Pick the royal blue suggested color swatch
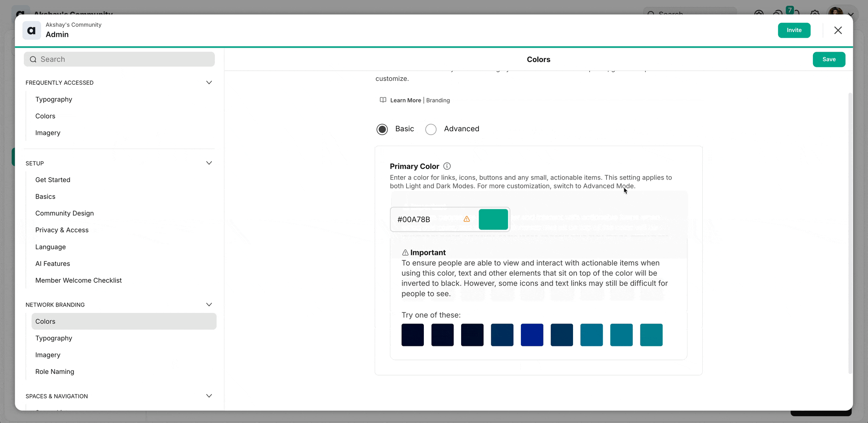Screen dimensions: 868x423 click(532, 335)
